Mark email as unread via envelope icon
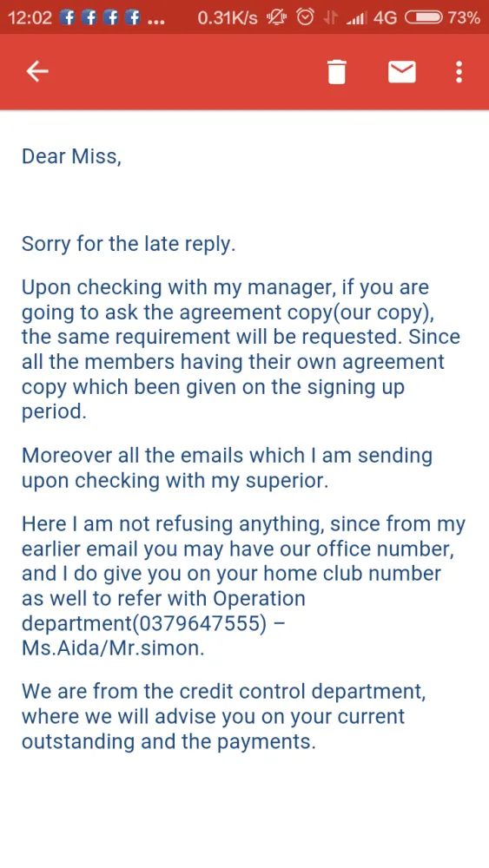The height and width of the screenshot is (868, 489). tap(402, 72)
